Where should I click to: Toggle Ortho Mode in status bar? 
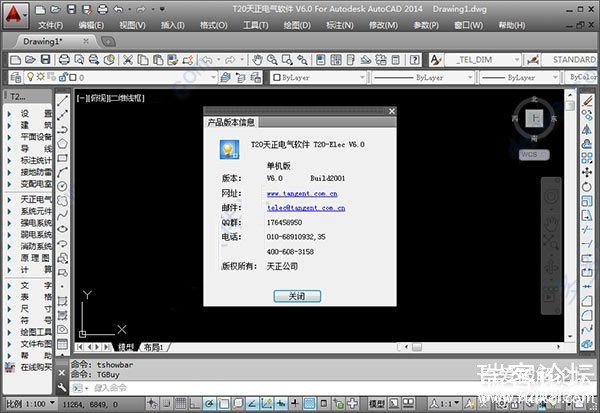coord(195,403)
